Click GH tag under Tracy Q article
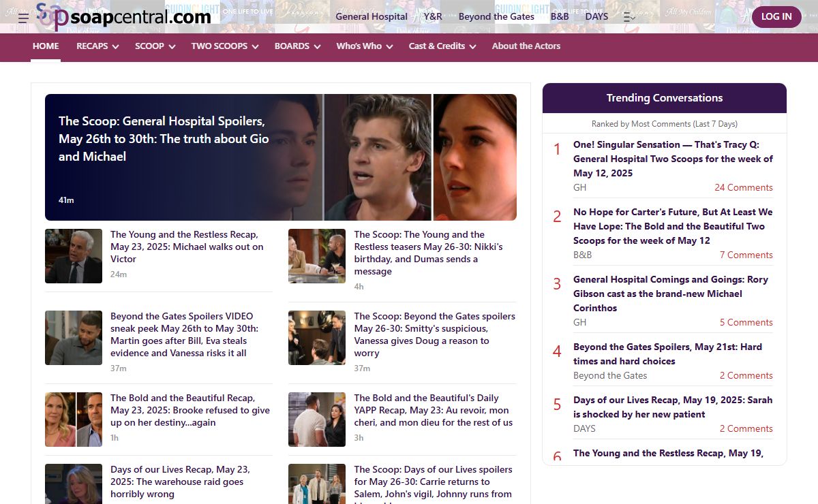Image resolution: width=818 pixels, height=504 pixels. (x=579, y=187)
